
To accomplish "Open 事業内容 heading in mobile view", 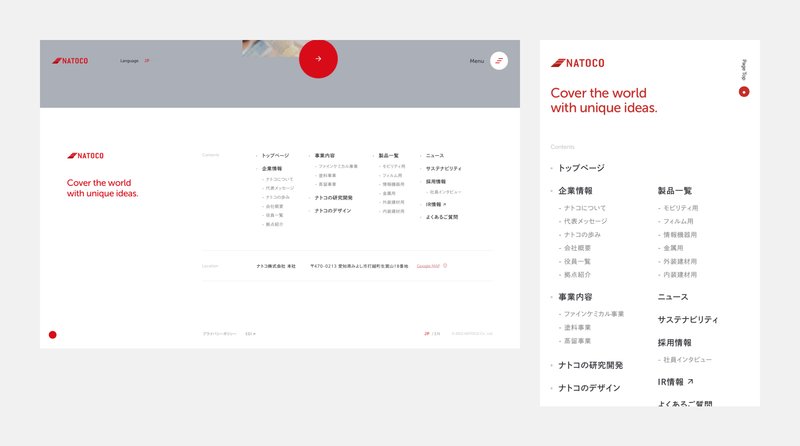I will coord(575,297).
